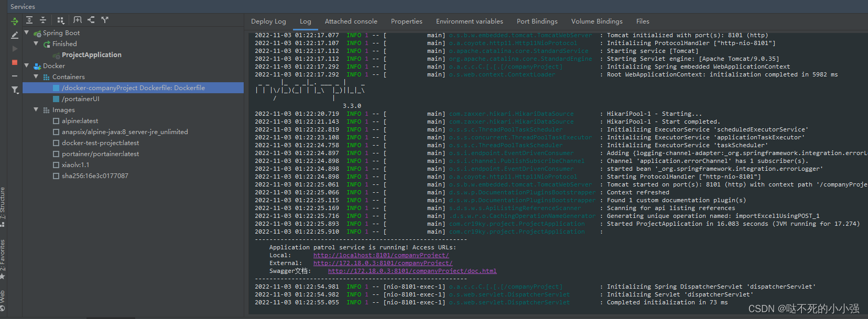The image size is (868, 319).
Task: Click the Finished rerun-arrow status icon
Action: point(47,44)
